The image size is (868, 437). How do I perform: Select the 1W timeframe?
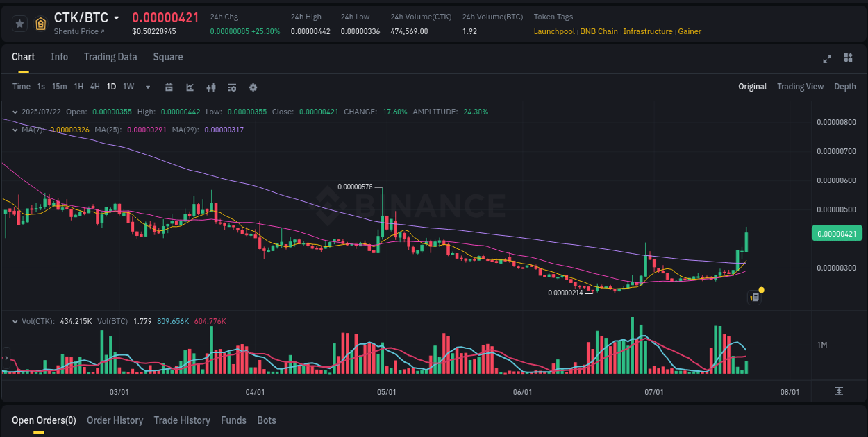(x=128, y=87)
